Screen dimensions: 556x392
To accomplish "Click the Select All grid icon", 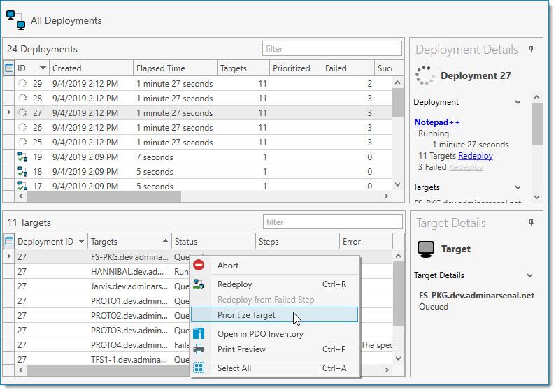I will tap(199, 368).
